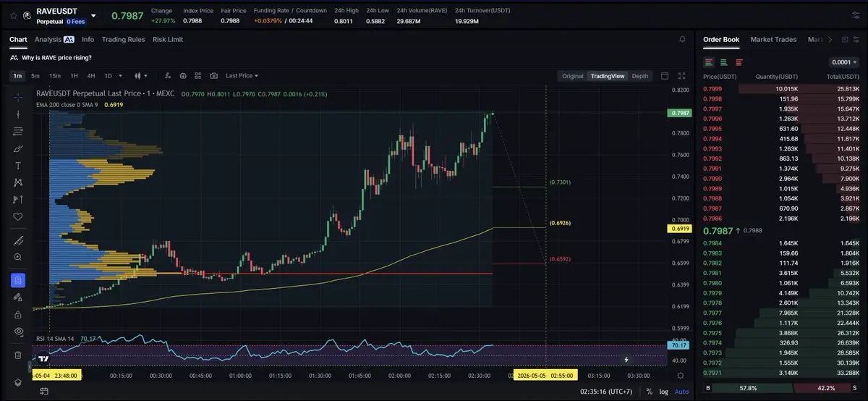
Task: Select the brush drawing tool
Action: [x=18, y=148]
